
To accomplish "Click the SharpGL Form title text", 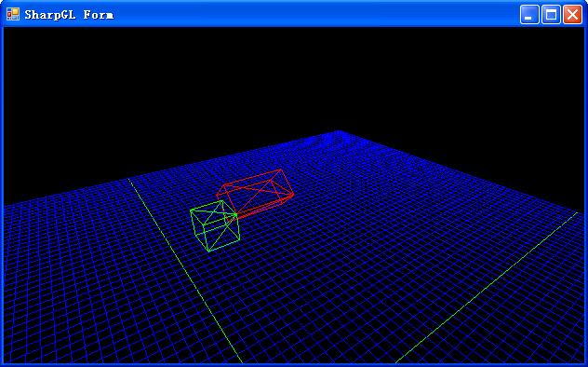I will tap(69, 15).
